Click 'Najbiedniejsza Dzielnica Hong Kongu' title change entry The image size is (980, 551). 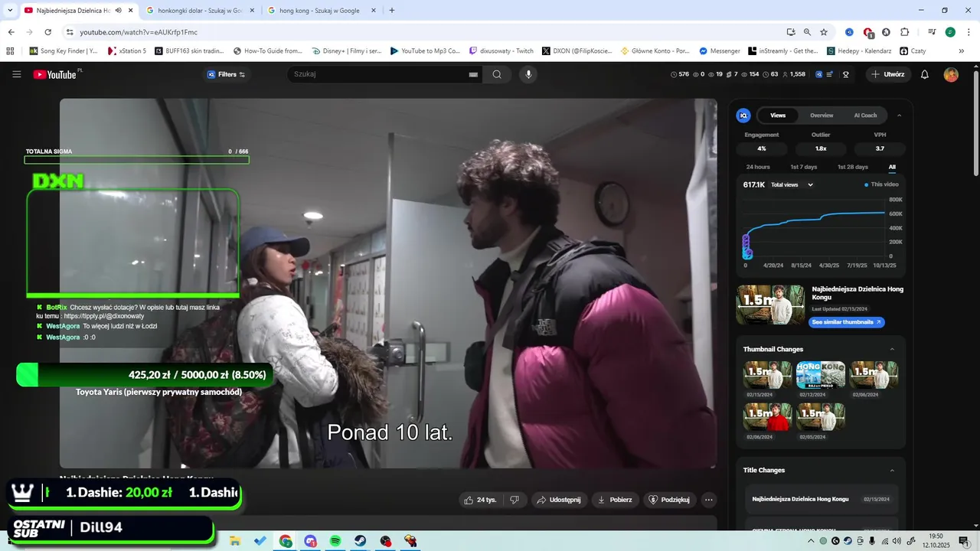coord(822,499)
